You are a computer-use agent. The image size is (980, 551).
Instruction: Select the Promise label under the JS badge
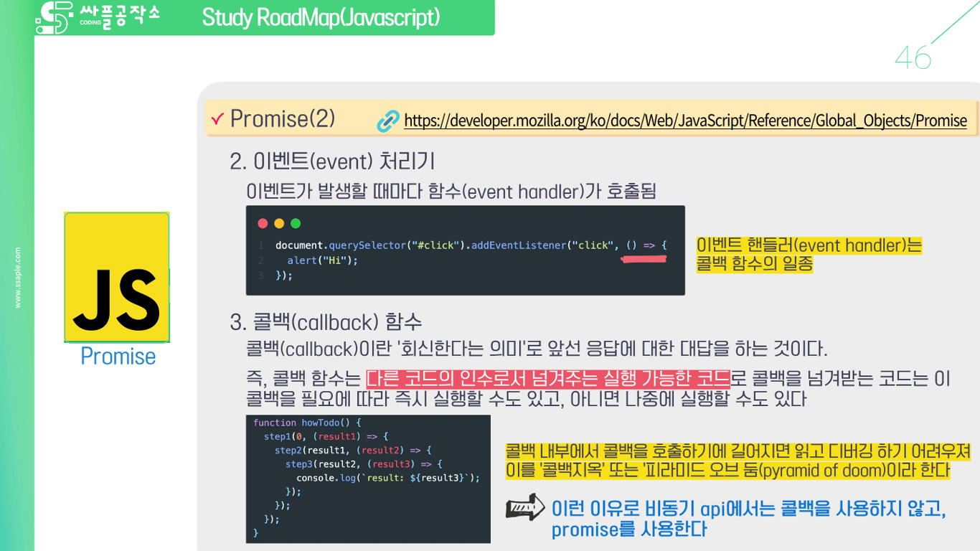coord(117,356)
